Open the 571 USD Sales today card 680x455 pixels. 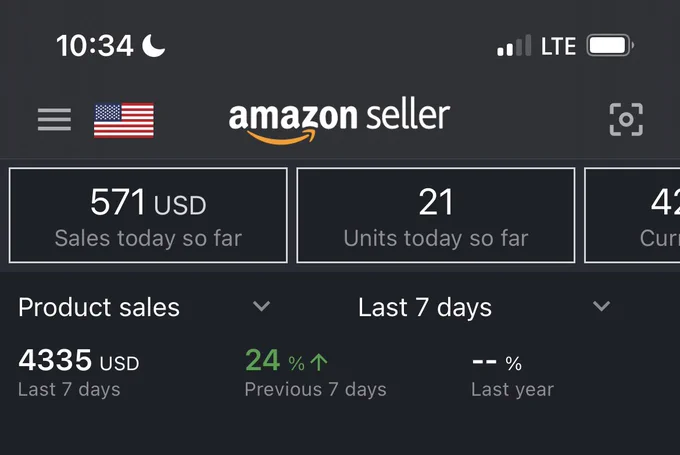[148, 215]
